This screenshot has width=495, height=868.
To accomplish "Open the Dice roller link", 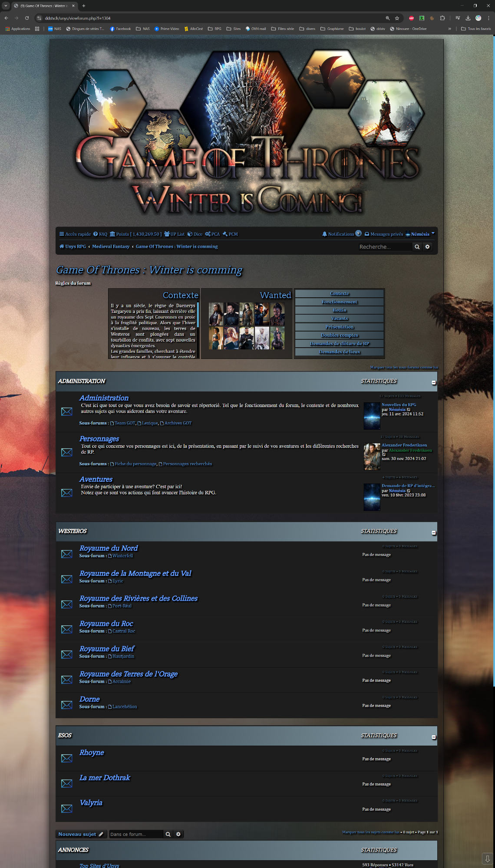I will [x=195, y=234].
